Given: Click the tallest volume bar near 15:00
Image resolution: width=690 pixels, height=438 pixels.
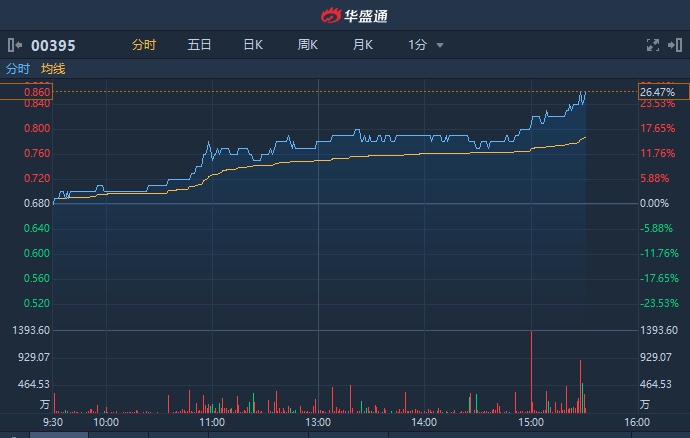Looking at the screenshot, I should [x=531, y=370].
